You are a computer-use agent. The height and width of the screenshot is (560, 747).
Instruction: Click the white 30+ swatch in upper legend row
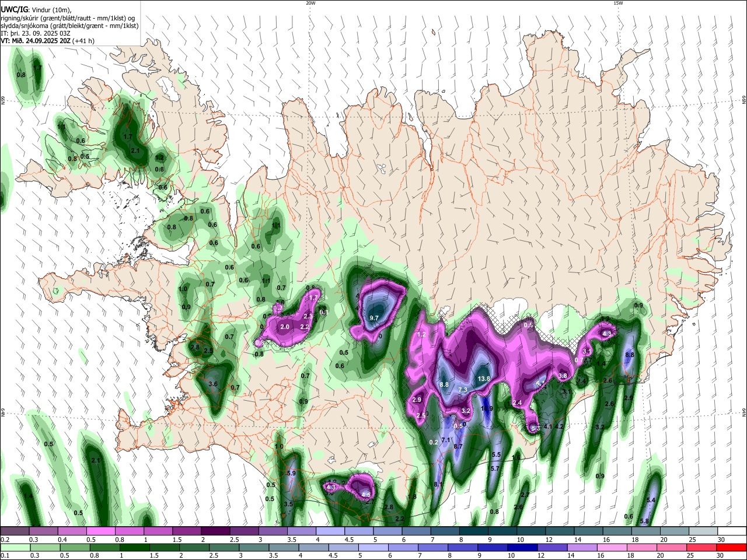tap(731, 531)
